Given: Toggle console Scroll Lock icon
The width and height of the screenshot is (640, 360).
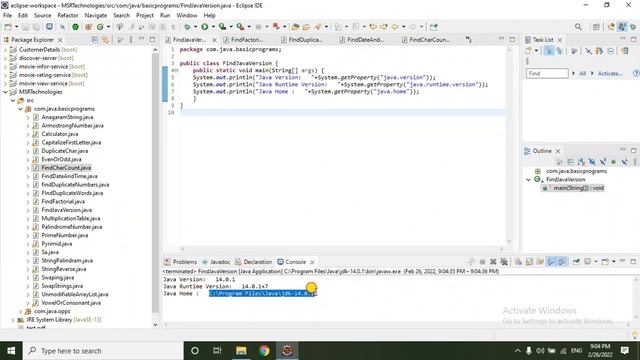Looking at the screenshot, I should click(529, 262).
